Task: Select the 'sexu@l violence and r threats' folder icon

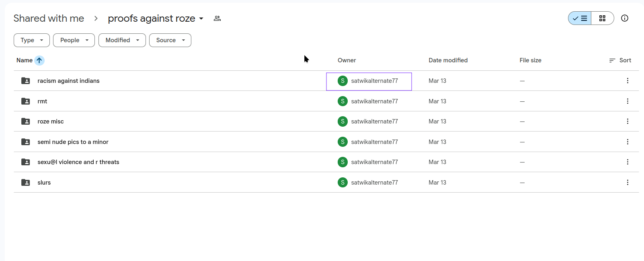Action: [26, 162]
